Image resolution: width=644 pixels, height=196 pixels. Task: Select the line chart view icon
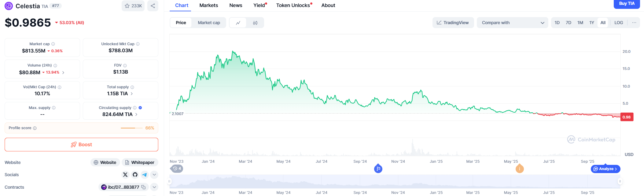tap(238, 23)
